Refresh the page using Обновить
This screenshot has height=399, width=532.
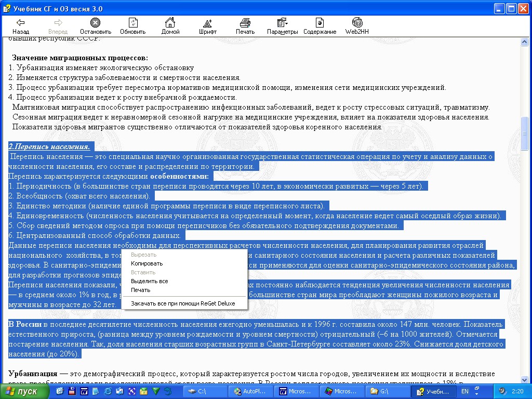(132, 26)
